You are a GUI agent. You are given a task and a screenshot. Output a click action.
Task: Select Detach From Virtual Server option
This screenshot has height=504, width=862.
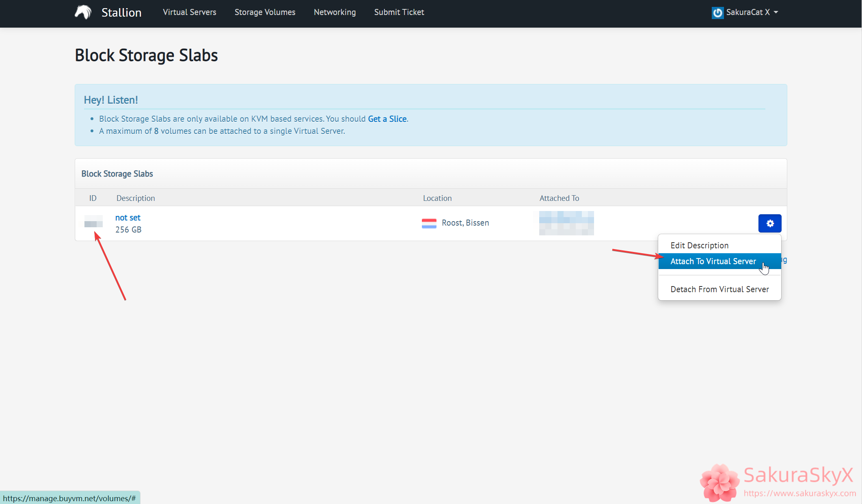[719, 289]
